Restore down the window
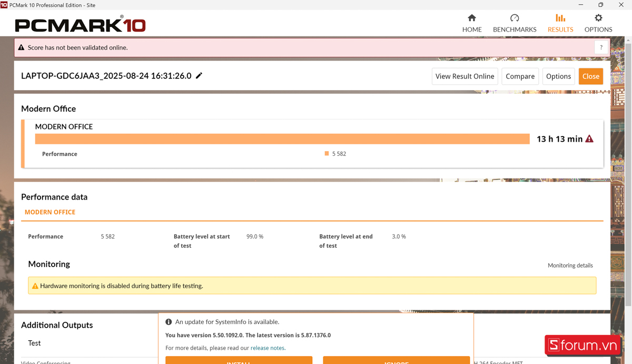Screen dimensions: 632x364 (600, 5)
